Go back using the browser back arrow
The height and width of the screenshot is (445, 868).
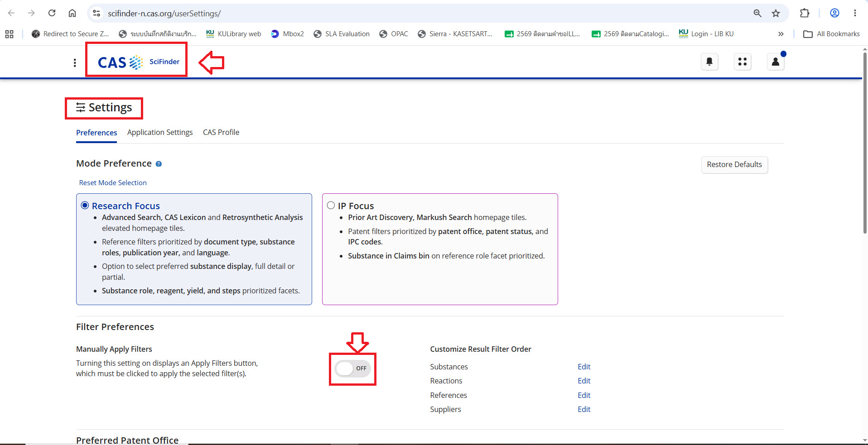[11, 13]
